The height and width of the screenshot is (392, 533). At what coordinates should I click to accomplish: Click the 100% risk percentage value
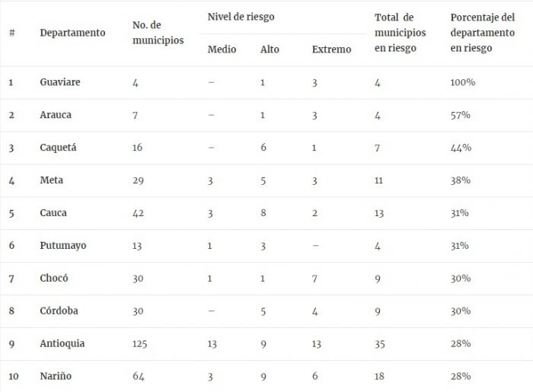[x=462, y=82]
